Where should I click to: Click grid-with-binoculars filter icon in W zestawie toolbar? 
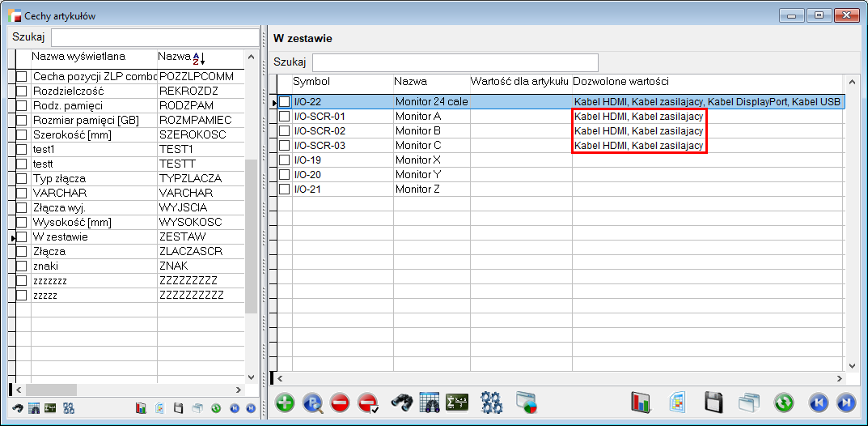[x=429, y=402]
